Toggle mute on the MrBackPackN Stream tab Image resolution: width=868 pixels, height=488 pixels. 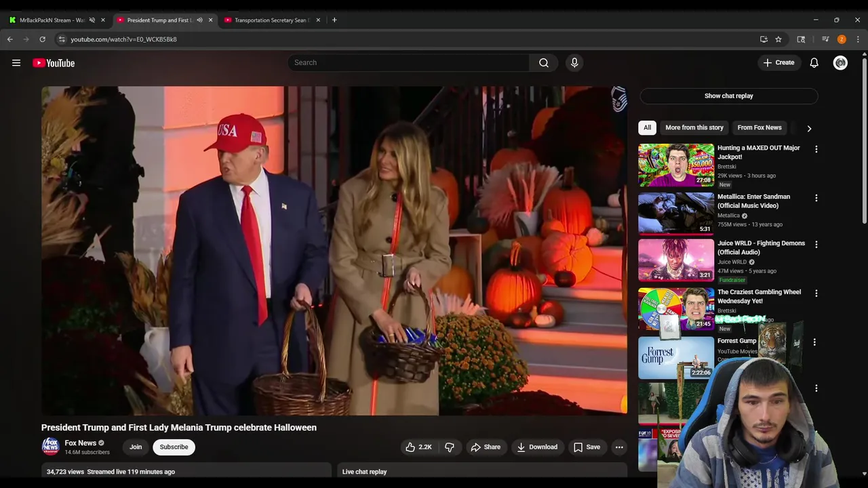(x=92, y=20)
